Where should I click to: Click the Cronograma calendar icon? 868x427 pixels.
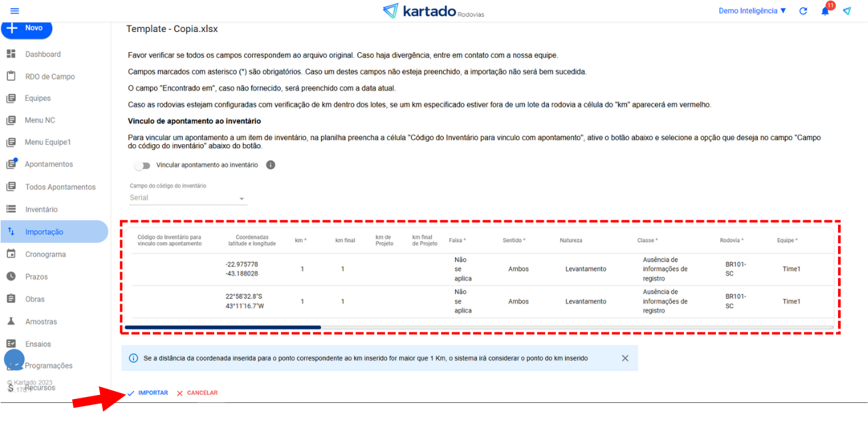11,254
